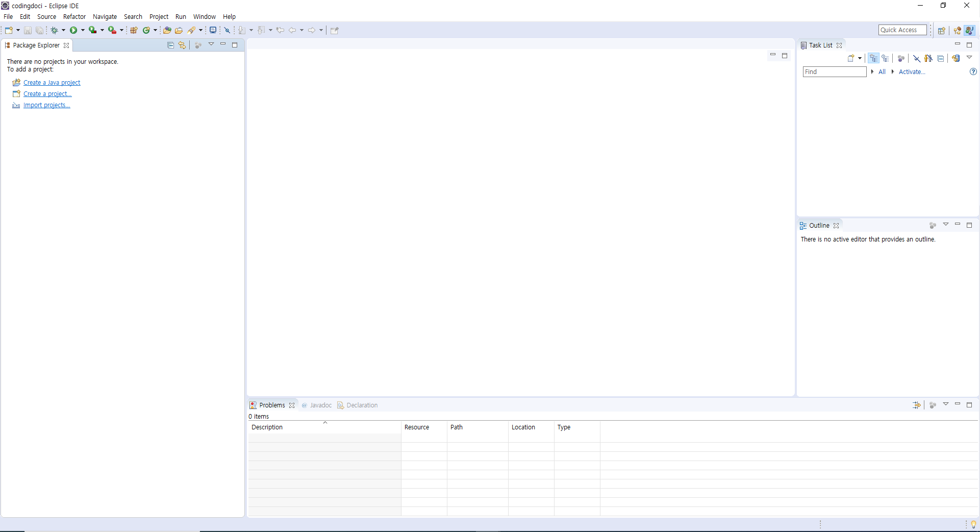Click the Open Type icon
The width and height of the screenshot is (980, 532).
point(167,30)
